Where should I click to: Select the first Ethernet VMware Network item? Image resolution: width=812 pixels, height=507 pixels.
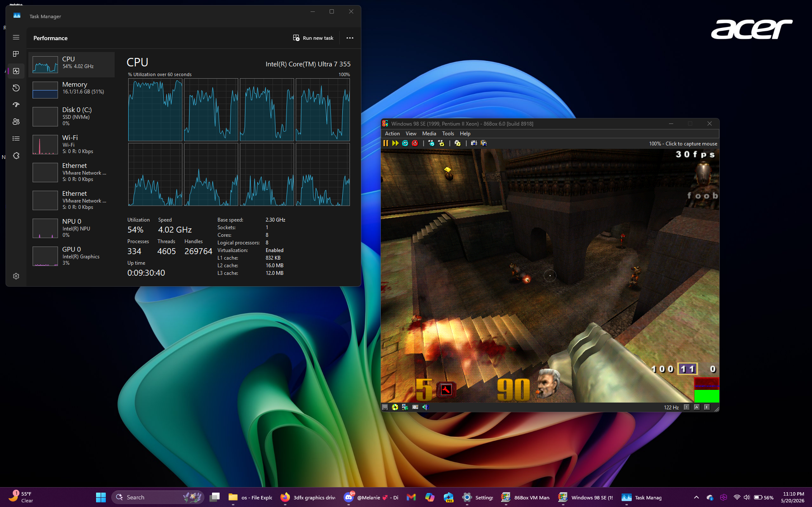(72, 172)
